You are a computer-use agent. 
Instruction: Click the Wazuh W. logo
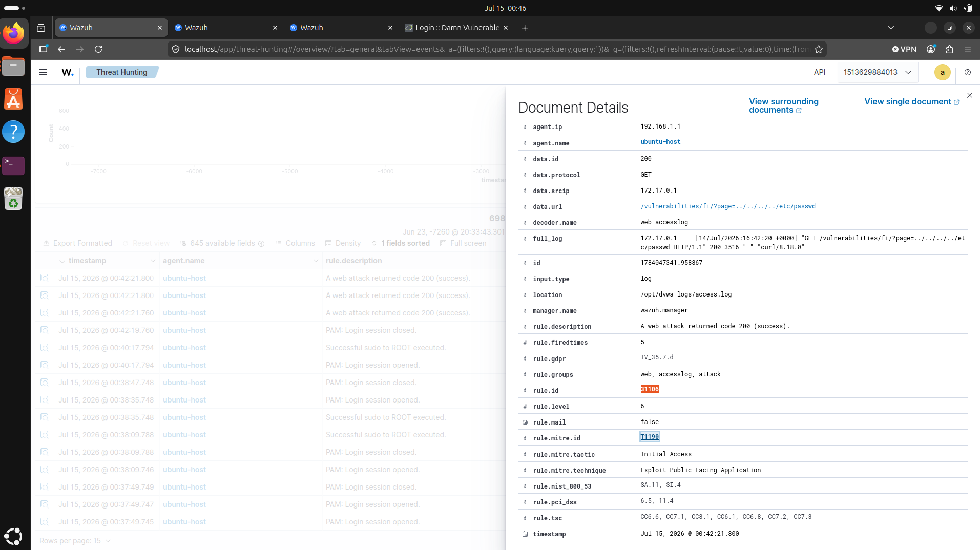click(x=68, y=72)
